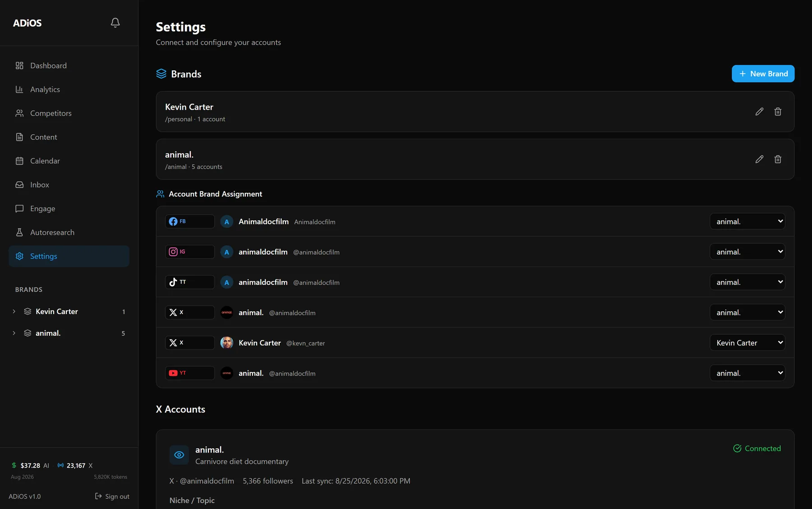Create a New Brand
The width and height of the screenshot is (812, 509).
763,74
